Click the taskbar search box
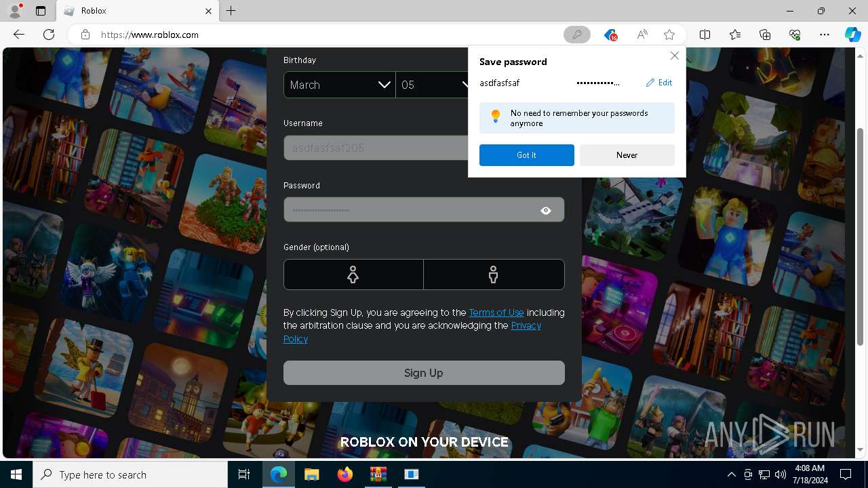 130,474
